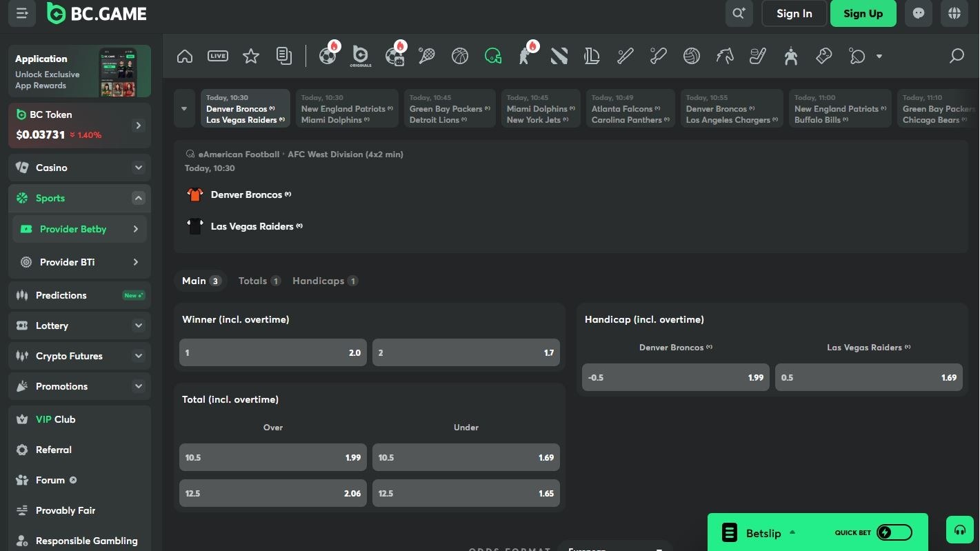The image size is (980, 551).
Task: Open live support headset button
Action: click(x=960, y=530)
